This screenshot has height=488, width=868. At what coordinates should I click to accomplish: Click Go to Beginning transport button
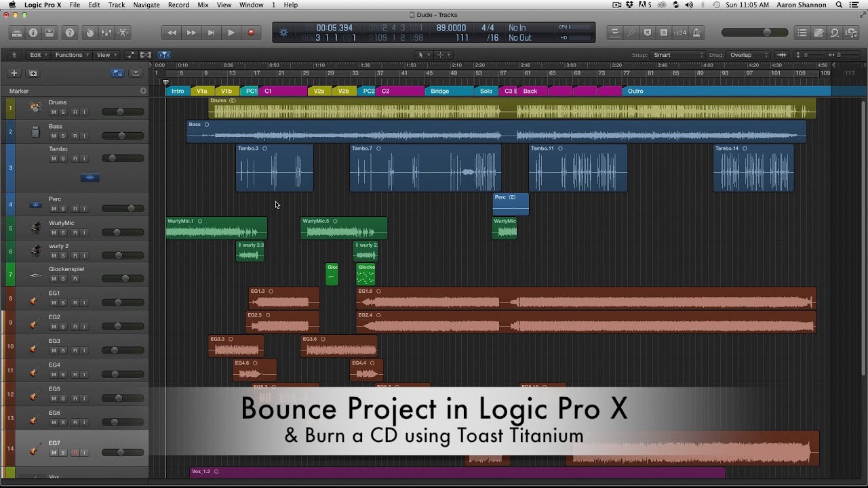tap(211, 33)
